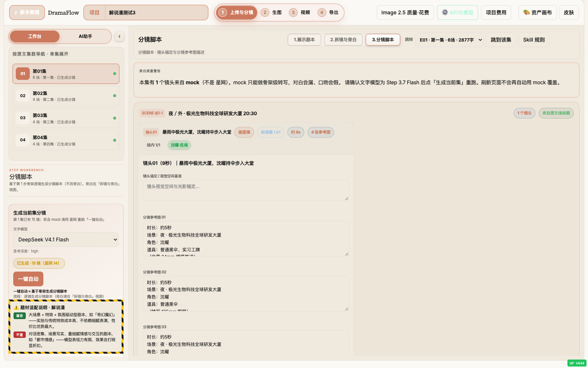This screenshot has height=368, width=588.
Task: Click the 旁白质量警告 heading
Action: click(x=150, y=71)
